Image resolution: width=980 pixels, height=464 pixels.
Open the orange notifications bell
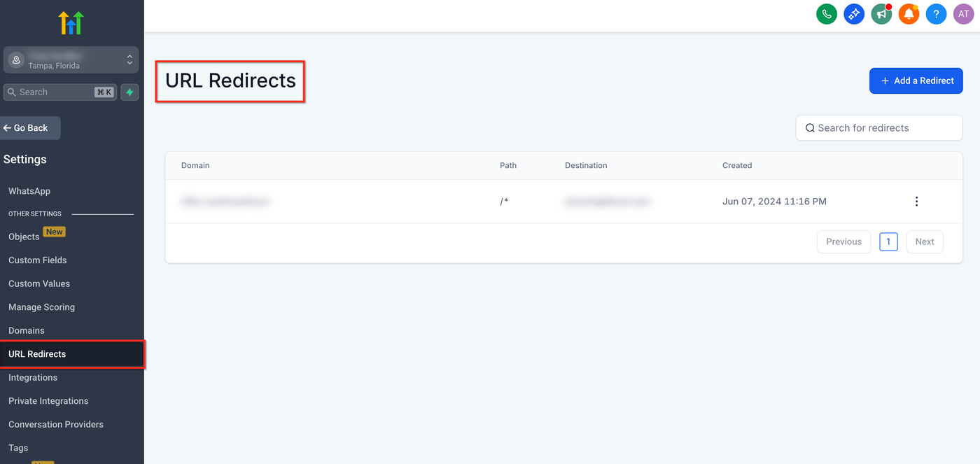(x=909, y=14)
